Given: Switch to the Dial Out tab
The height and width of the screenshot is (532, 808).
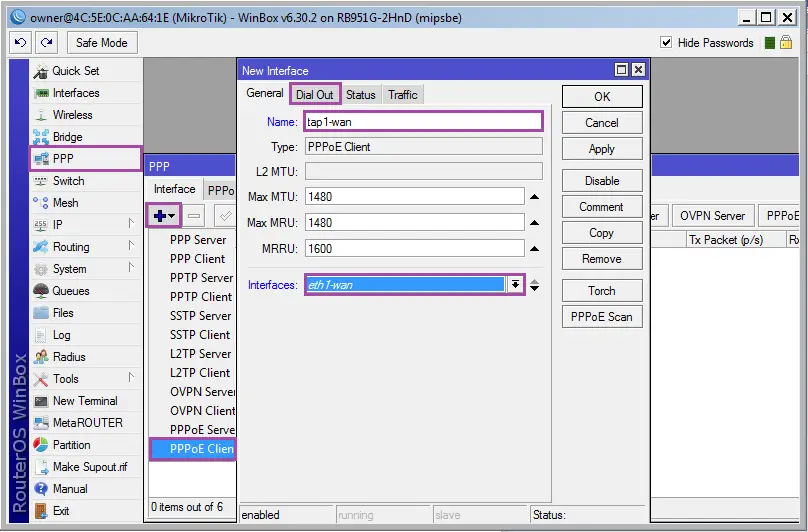Looking at the screenshot, I should coord(315,95).
